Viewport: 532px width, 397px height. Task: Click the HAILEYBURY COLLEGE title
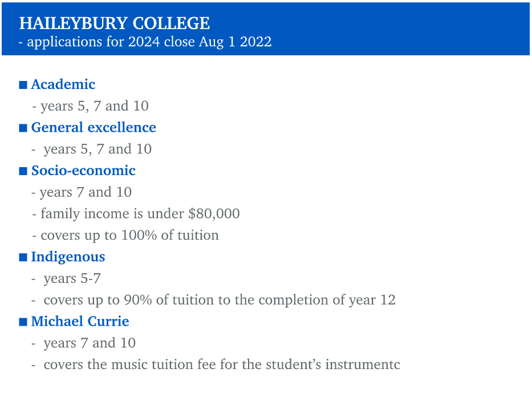point(115,23)
